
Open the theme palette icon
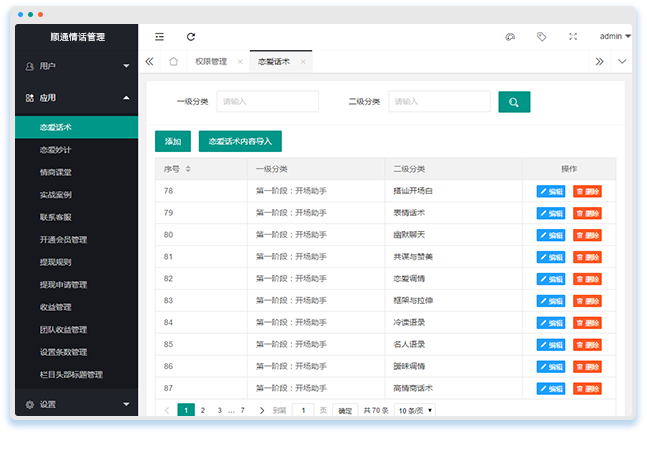pos(509,37)
